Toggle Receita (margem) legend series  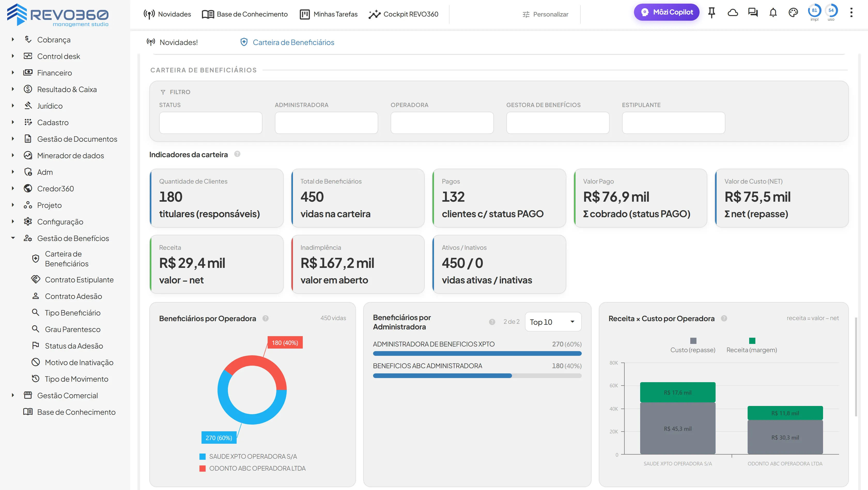tap(752, 345)
